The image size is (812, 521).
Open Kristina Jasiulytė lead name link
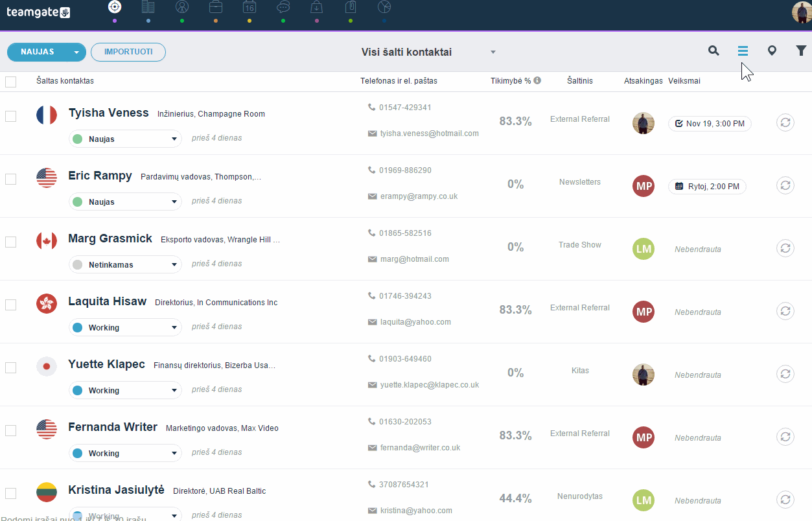pyautogui.click(x=116, y=490)
